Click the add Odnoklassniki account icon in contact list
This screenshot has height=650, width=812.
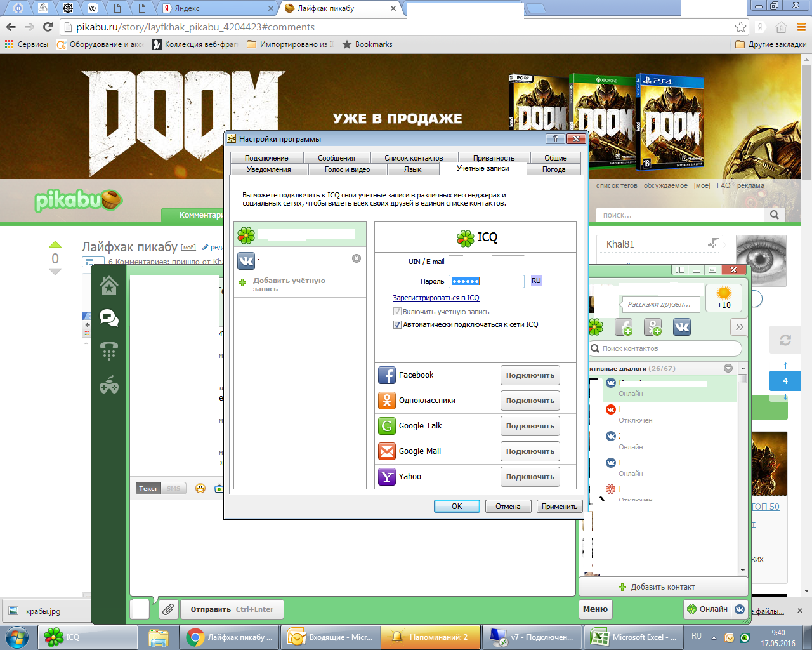click(653, 327)
